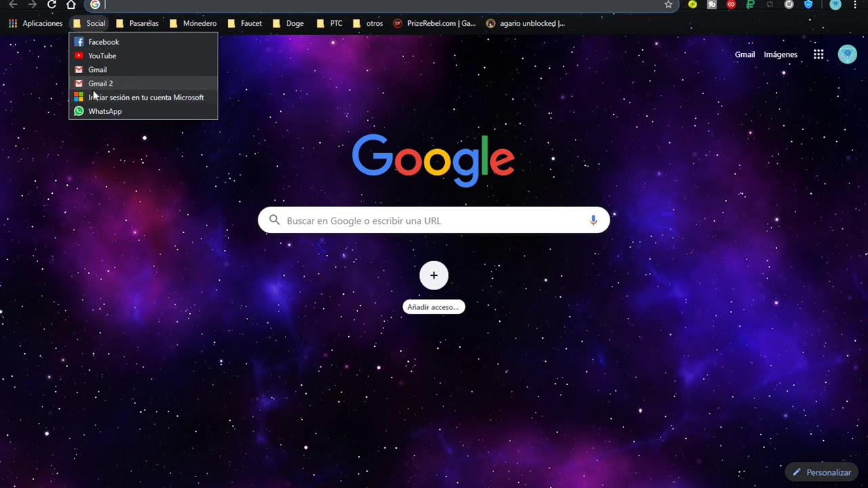Open the blue shield extension
The image size is (868, 488).
[808, 4]
